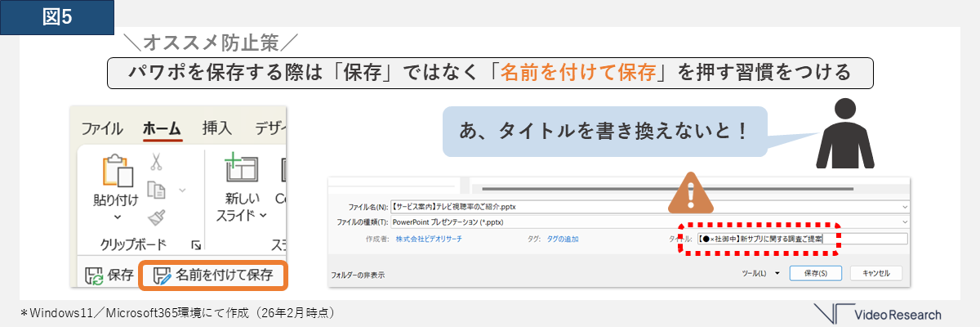
Task: Click the Copy icon in clipboard group
Action: tap(156, 190)
